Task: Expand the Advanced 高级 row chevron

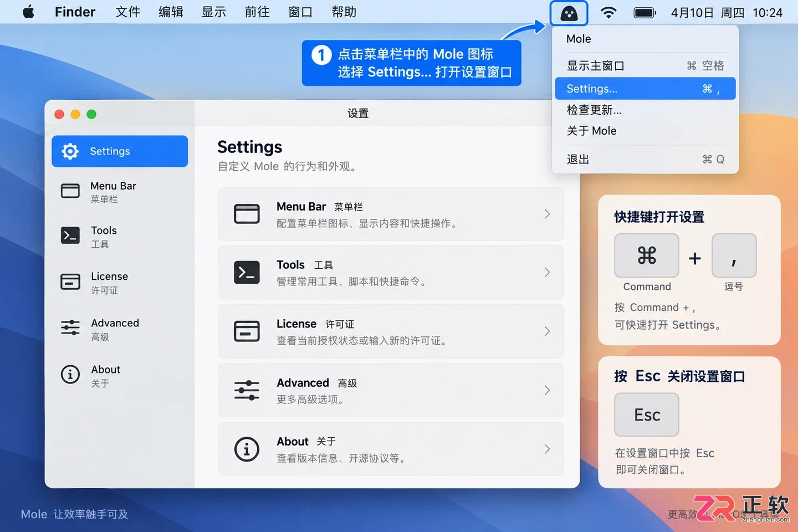Action: point(547,390)
